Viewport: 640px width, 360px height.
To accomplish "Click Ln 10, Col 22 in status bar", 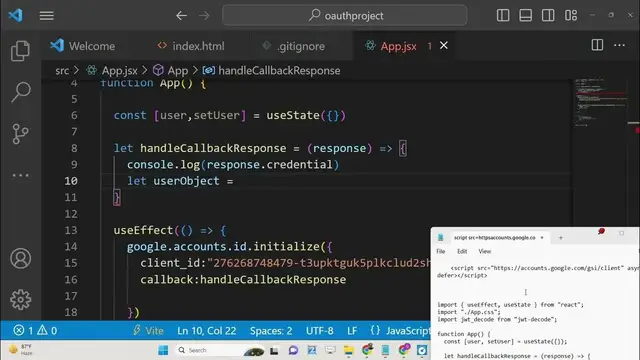I will (x=207, y=330).
